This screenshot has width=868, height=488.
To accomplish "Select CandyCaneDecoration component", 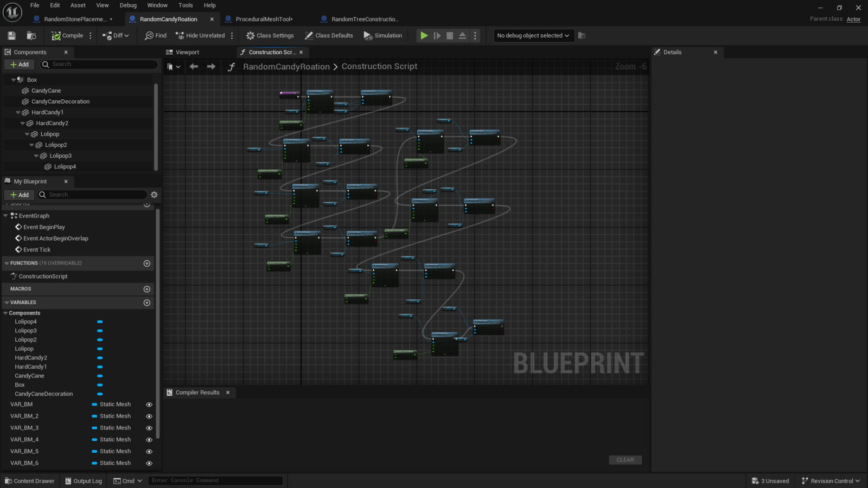I will point(60,102).
